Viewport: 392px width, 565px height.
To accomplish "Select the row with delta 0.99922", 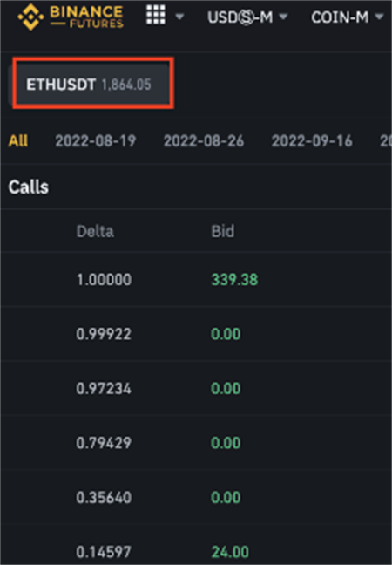I will click(196, 334).
